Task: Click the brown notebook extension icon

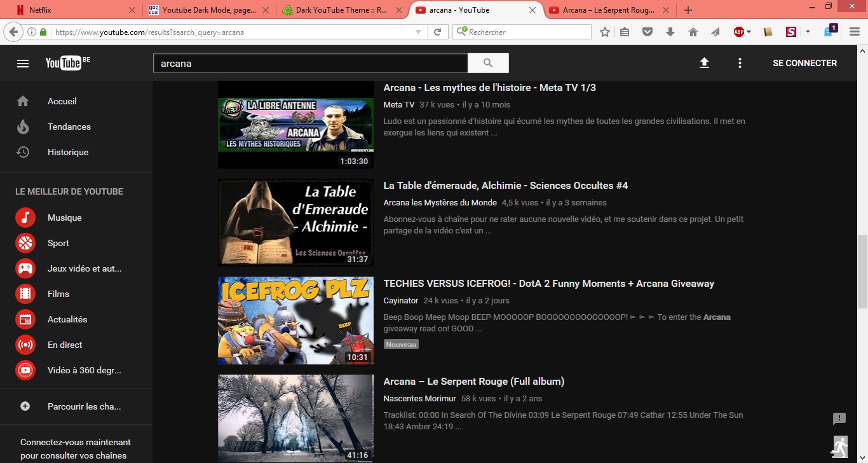Action: pos(768,32)
